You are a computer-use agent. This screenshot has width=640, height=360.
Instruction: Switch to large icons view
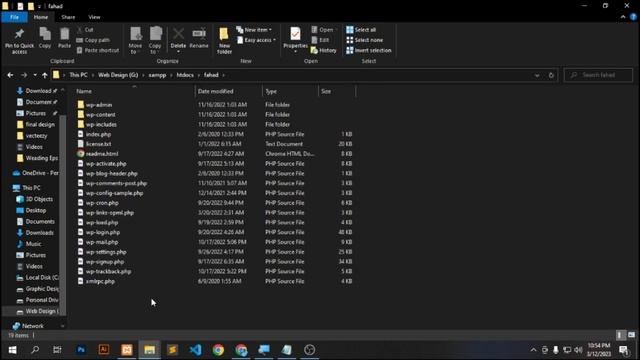tap(631, 335)
